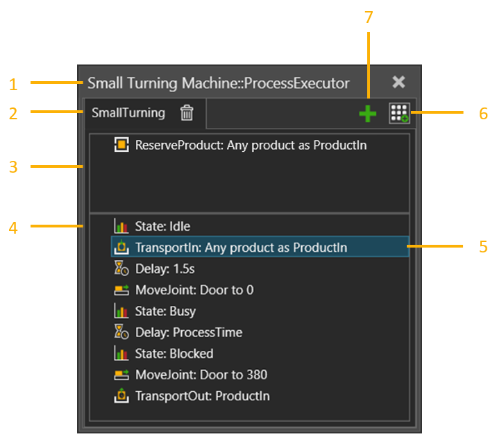Click the MoveJoint Door to 0 icon

(x=121, y=290)
